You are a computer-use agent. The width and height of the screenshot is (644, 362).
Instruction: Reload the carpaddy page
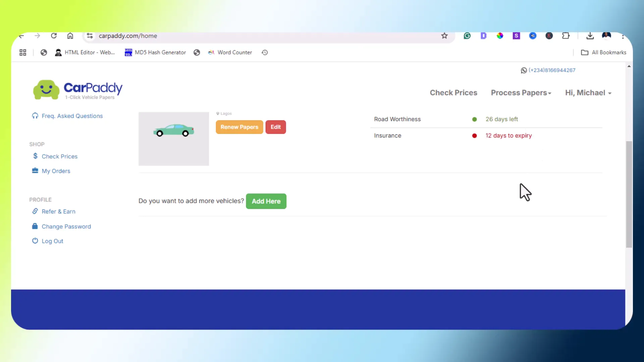54,36
